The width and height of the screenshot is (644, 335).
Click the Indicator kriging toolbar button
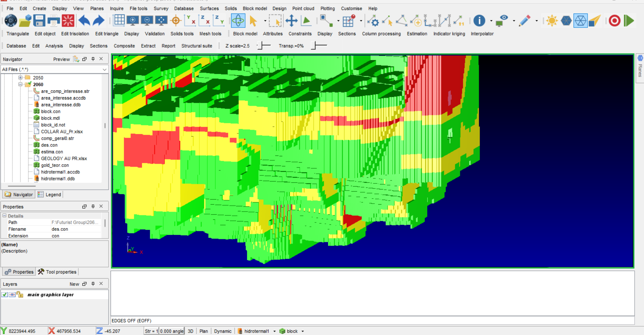449,34
